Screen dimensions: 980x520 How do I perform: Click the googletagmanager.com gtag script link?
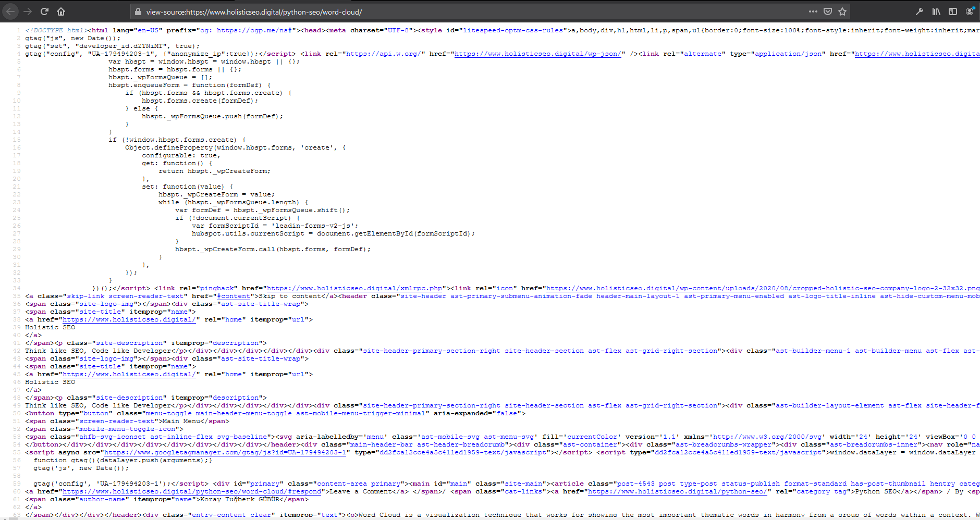(x=224, y=452)
